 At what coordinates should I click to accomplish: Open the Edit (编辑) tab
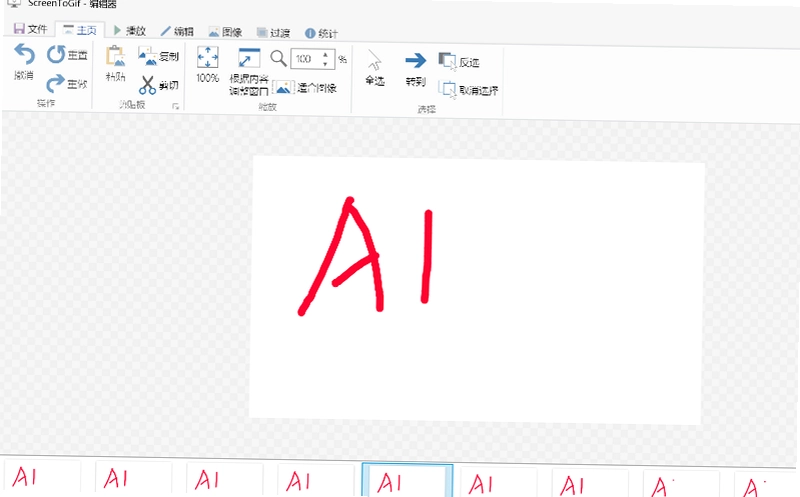pos(177,31)
